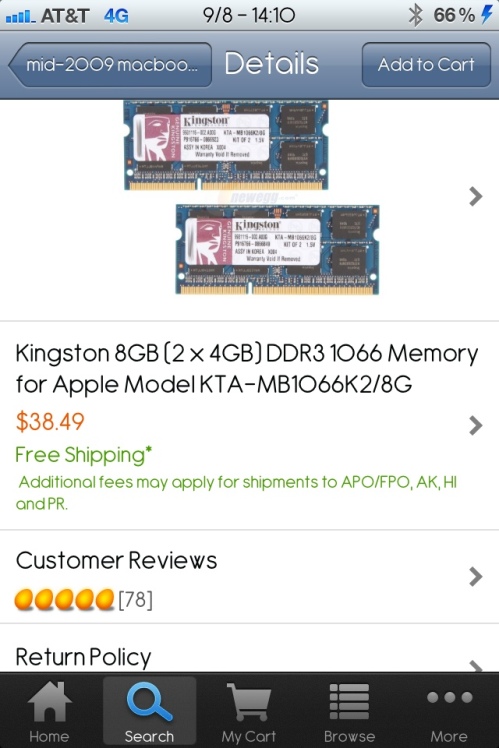Open My Cart shopping cart icon
Screen dimensions: 499x748
click(249, 702)
